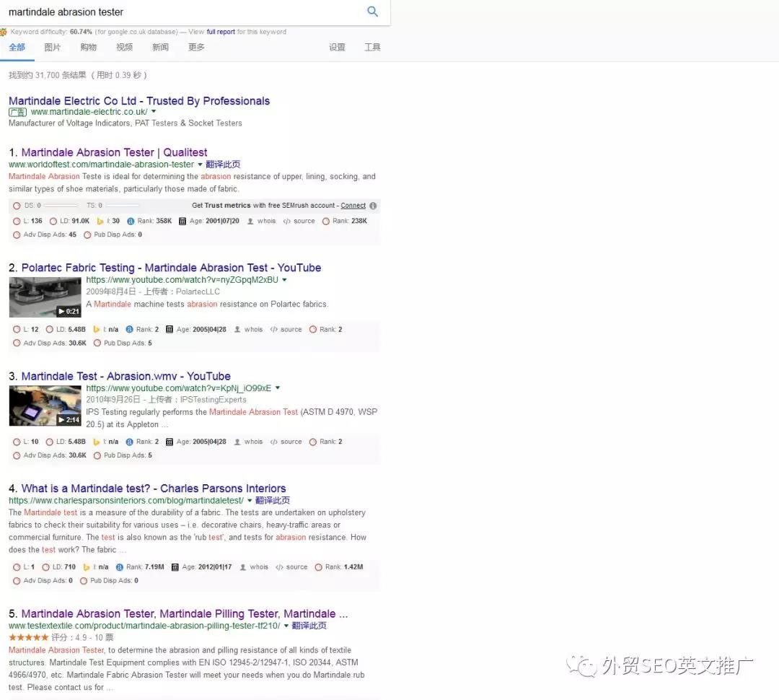Open What is a Martindale test? result
779x700 pixels.
pyautogui.click(x=154, y=489)
